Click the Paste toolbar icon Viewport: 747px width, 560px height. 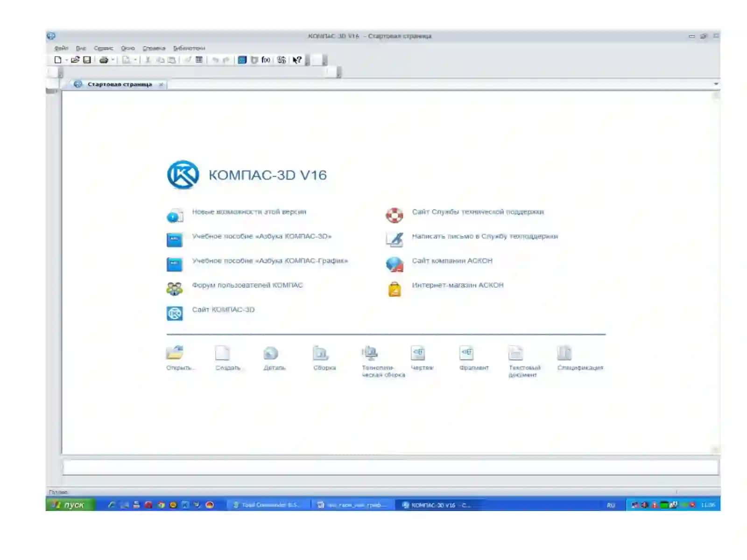pyautogui.click(x=172, y=60)
